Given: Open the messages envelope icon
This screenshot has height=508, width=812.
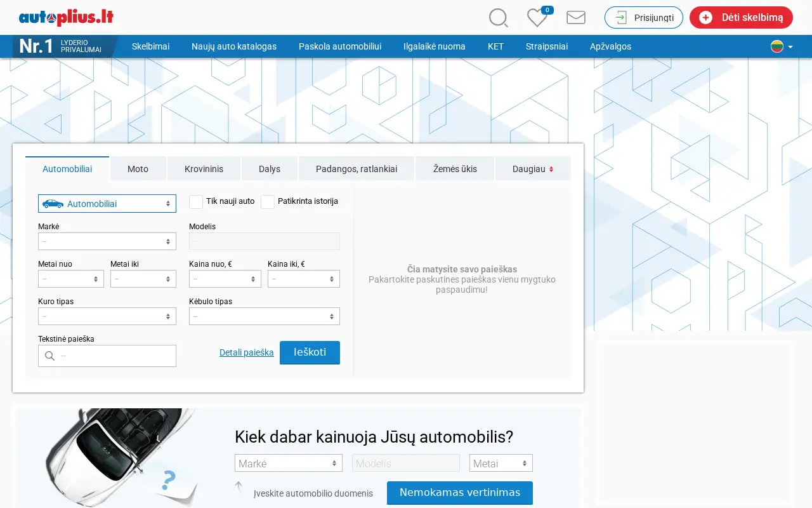Looking at the screenshot, I should click(576, 18).
